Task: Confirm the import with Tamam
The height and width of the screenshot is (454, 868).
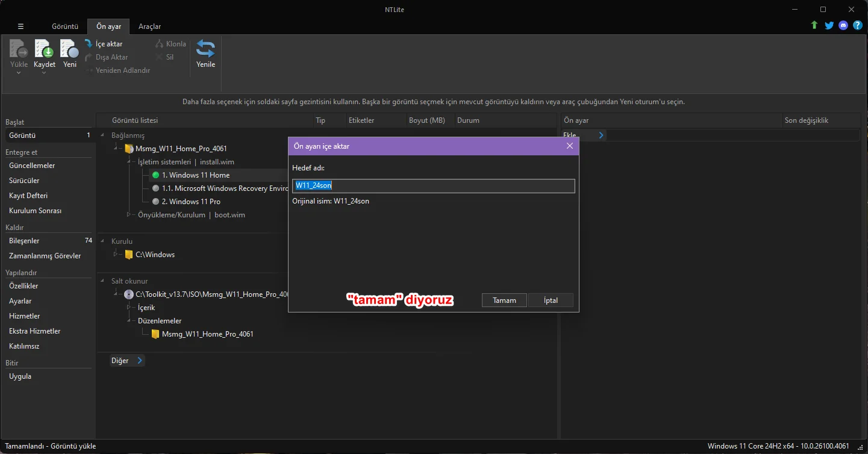Action: [504, 300]
